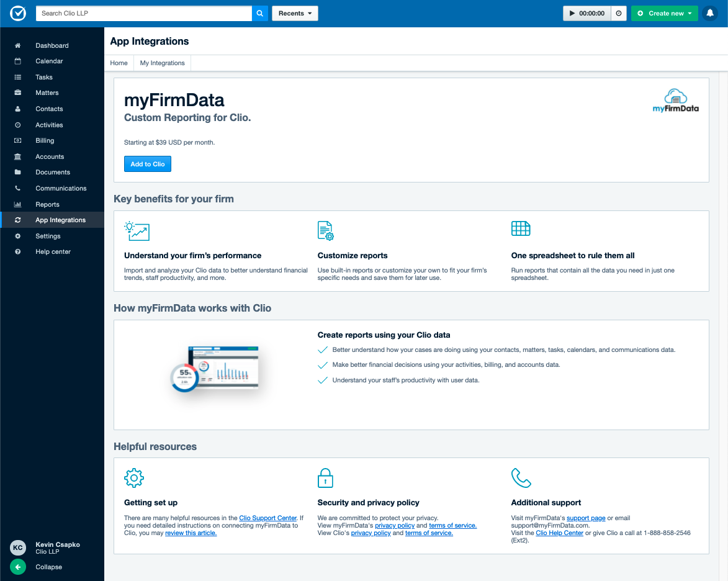Click the Calendar sidebar icon

[17, 61]
